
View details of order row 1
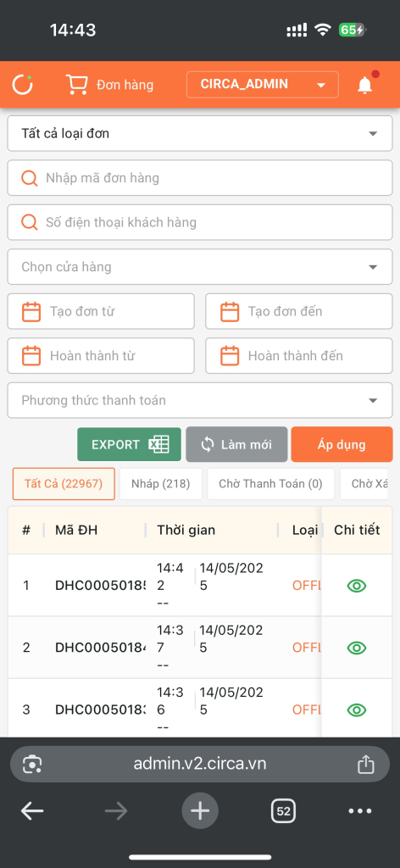(x=357, y=586)
